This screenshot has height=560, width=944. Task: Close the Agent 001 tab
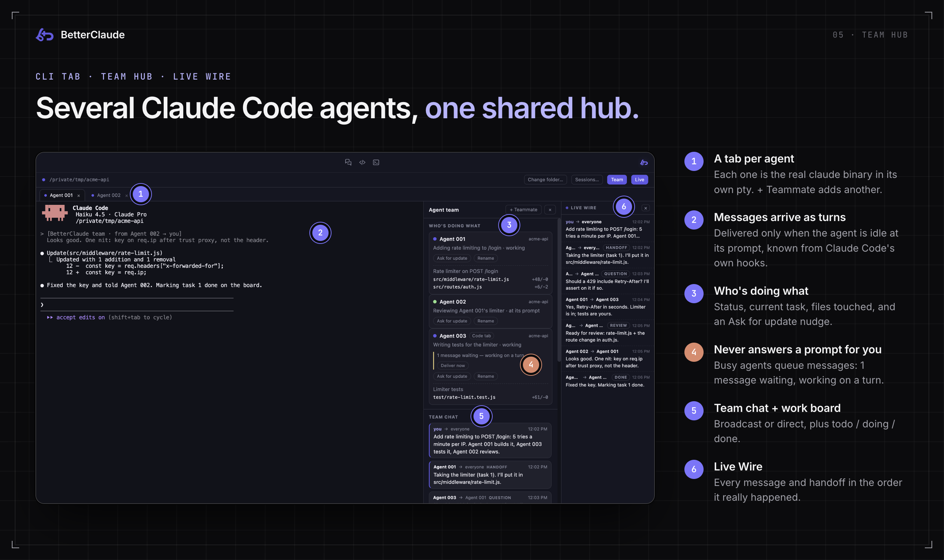tap(79, 196)
